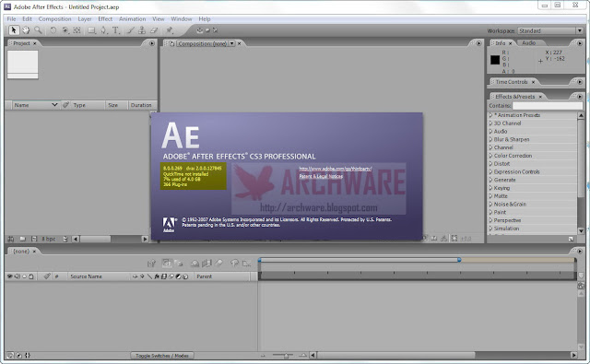Screen dimensions: 590x364
Task: Open the File menu
Action: pyautogui.click(x=12, y=18)
